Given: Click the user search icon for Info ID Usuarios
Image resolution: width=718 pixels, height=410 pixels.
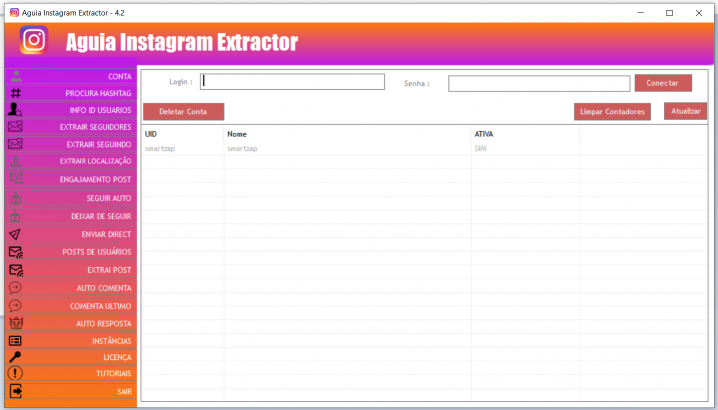Looking at the screenshot, I should (x=15, y=109).
